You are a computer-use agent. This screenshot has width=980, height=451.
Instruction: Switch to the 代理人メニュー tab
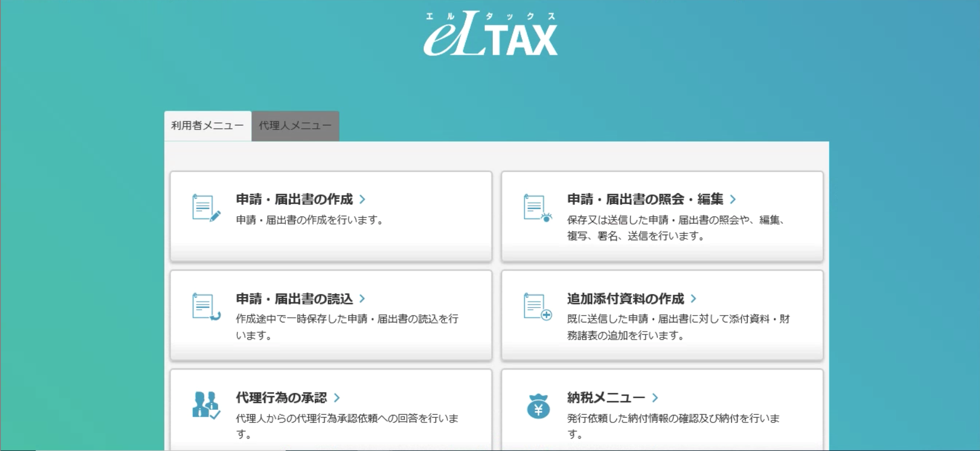pos(295,126)
